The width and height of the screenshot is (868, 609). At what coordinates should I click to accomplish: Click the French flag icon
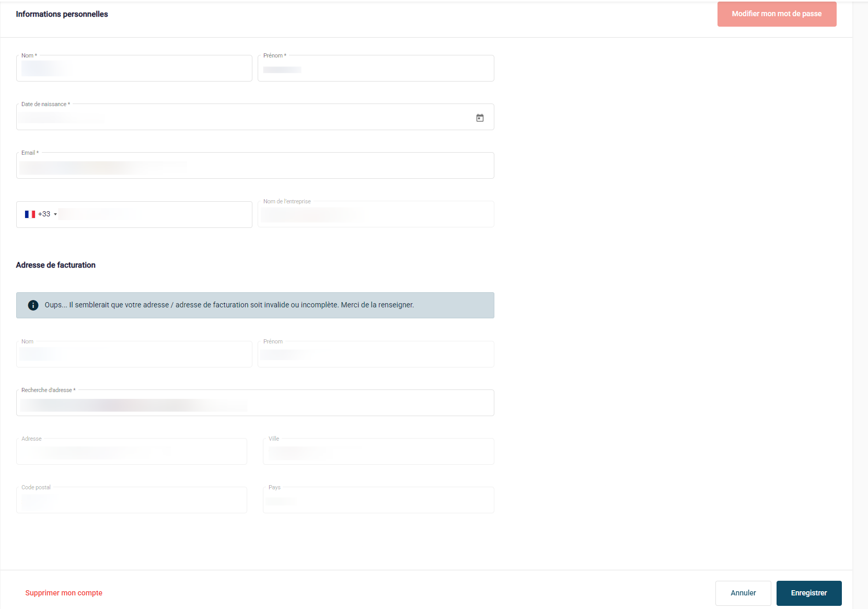point(30,214)
